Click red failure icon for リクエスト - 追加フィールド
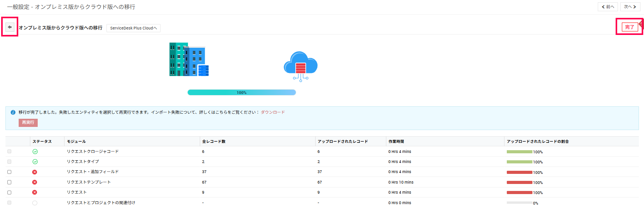The height and width of the screenshot is (222, 644). [x=35, y=172]
